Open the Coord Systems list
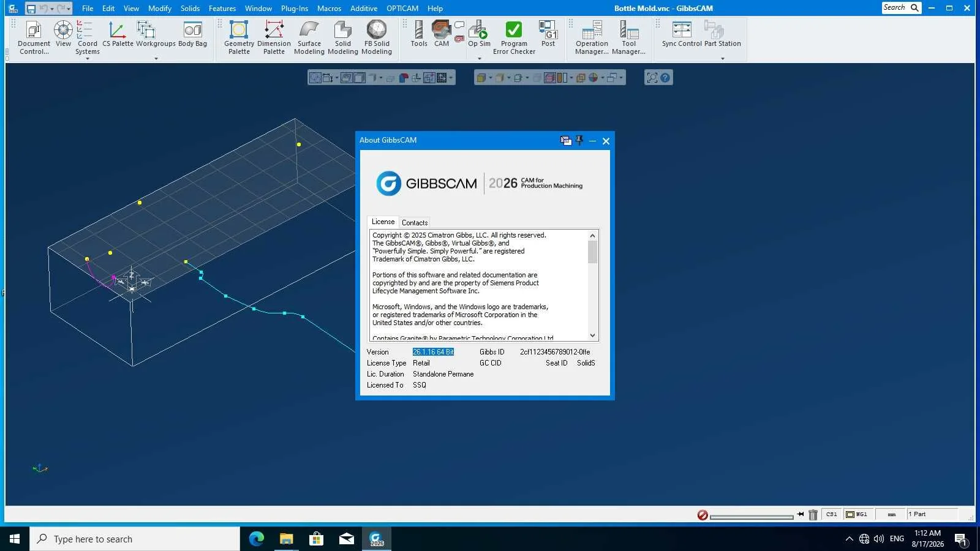Viewport: 980px width, 551px height. [x=87, y=38]
